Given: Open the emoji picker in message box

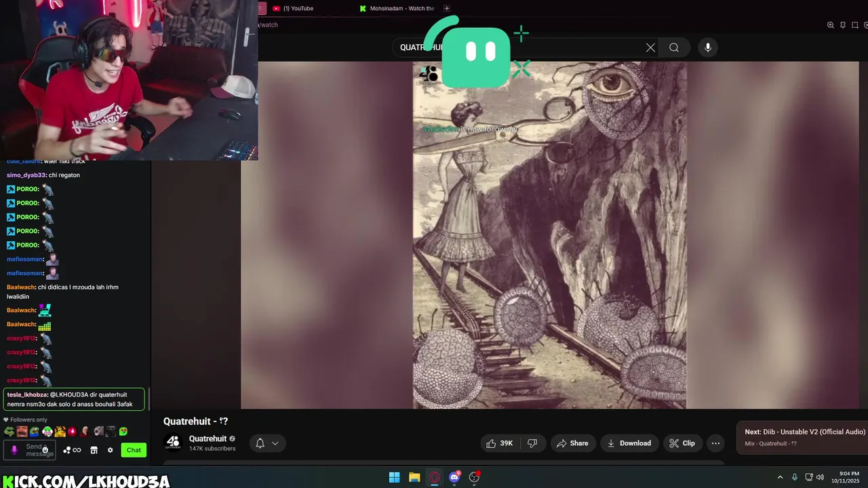Looking at the screenshot, I should 45,450.
